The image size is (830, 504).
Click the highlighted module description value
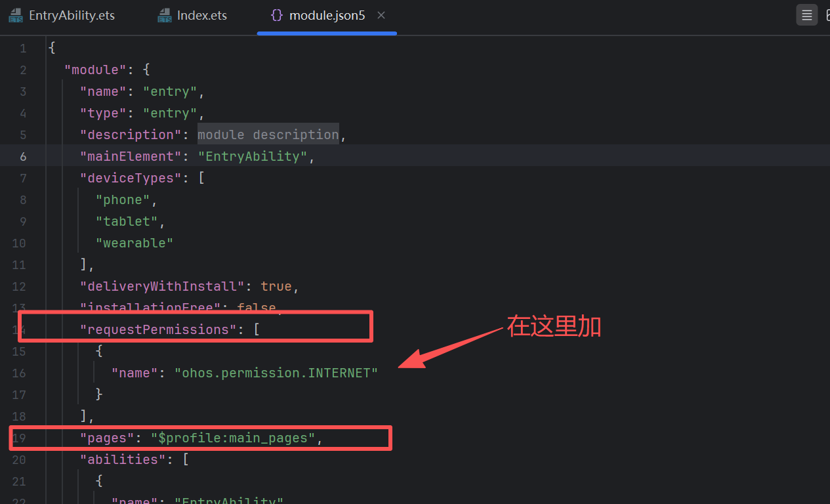(x=268, y=135)
